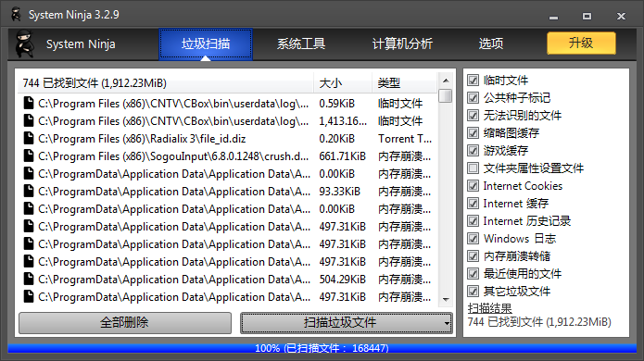Enable 文件夹属性设置文件 checkbox
The height and width of the screenshot is (361, 644).
(x=473, y=168)
